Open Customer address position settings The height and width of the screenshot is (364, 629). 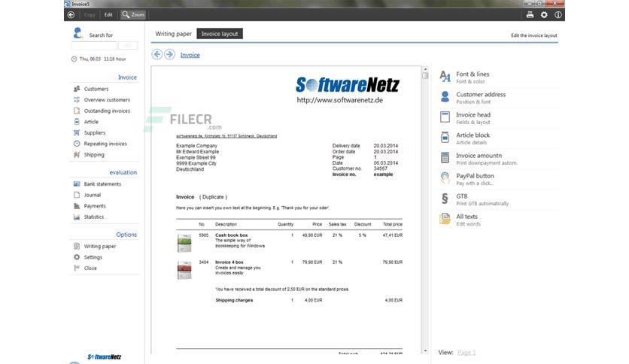point(497,98)
